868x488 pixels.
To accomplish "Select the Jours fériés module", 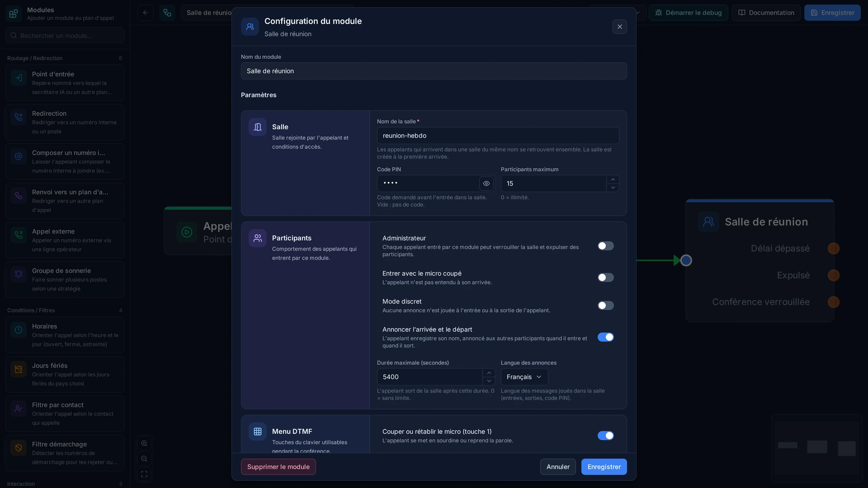I will (65, 375).
